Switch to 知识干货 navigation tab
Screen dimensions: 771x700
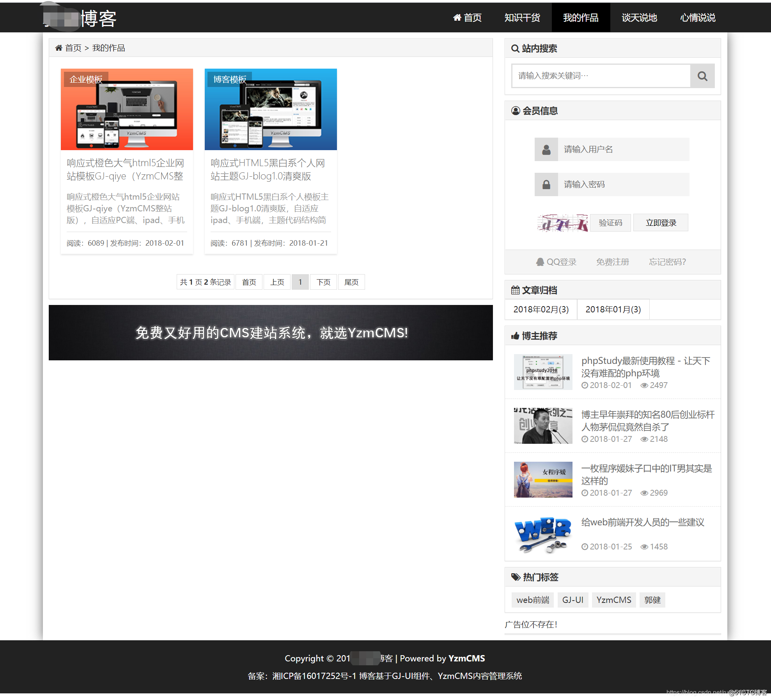pos(522,18)
